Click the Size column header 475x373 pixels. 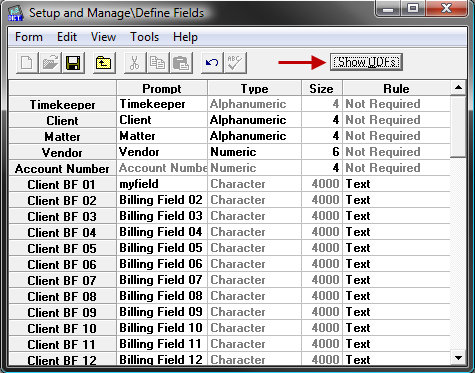point(322,88)
